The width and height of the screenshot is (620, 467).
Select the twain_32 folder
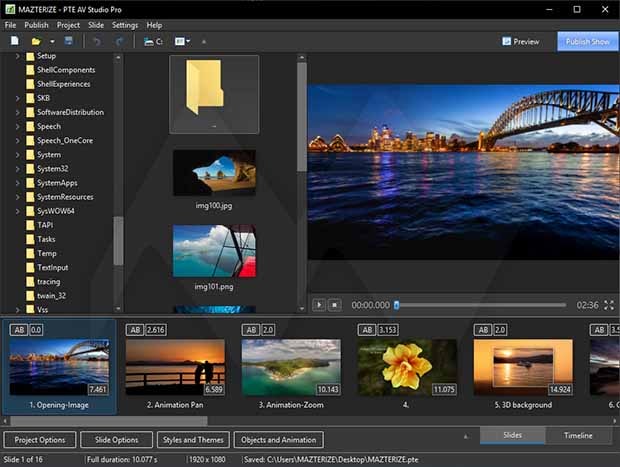(46, 296)
